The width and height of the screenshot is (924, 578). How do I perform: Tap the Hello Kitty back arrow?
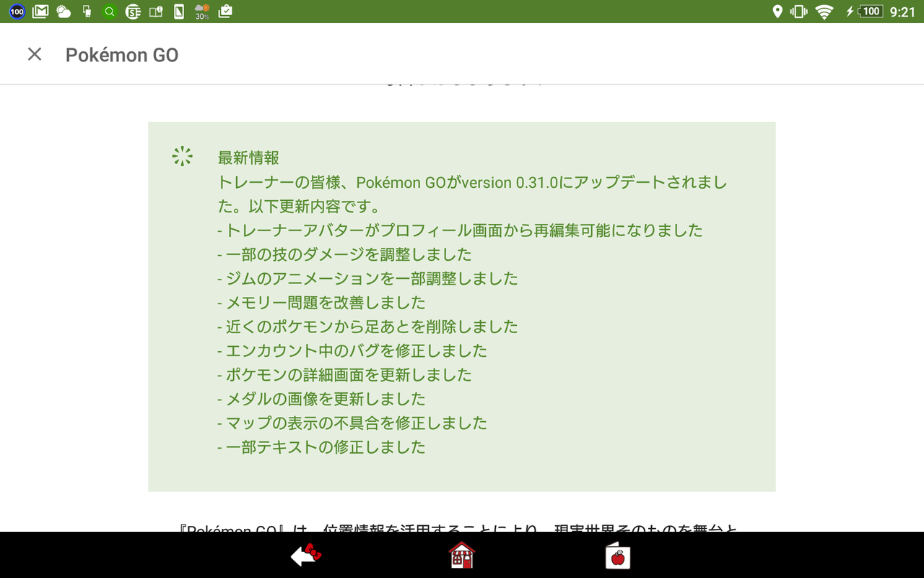coord(305,555)
